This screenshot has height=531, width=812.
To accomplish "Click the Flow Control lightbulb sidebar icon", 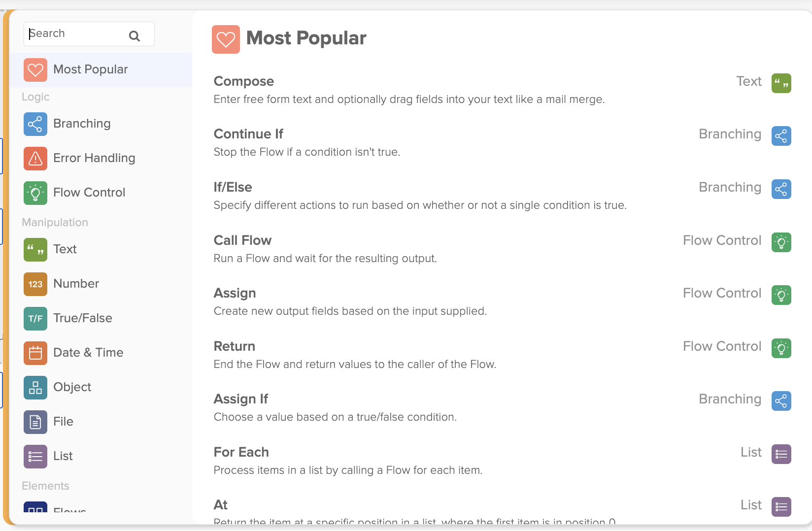I will 35,193.
